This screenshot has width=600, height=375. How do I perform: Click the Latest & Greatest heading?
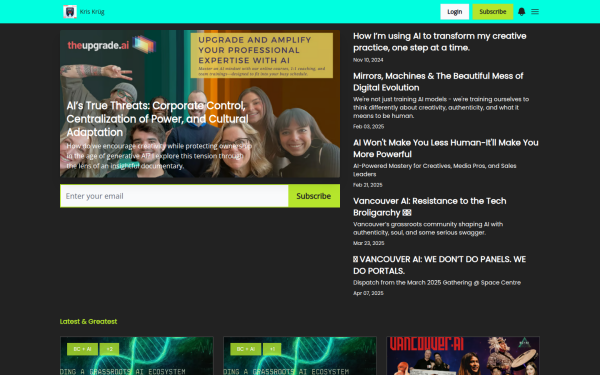click(x=88, y=321)
